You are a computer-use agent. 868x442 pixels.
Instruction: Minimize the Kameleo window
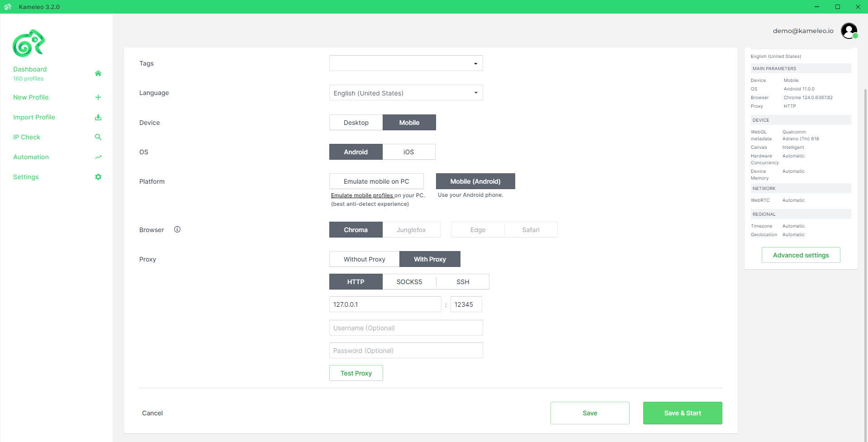(x=817, y=7)
